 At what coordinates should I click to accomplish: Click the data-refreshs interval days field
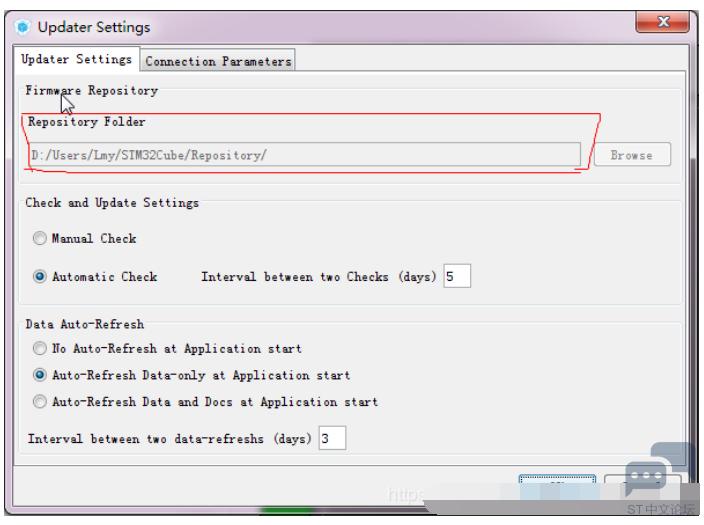coord(332,438)
